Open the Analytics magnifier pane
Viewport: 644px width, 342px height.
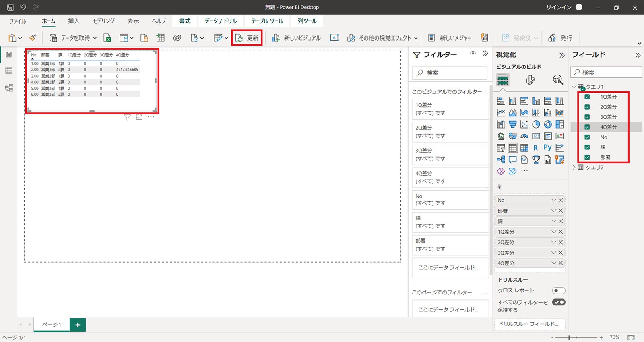[x=558, y=80]
